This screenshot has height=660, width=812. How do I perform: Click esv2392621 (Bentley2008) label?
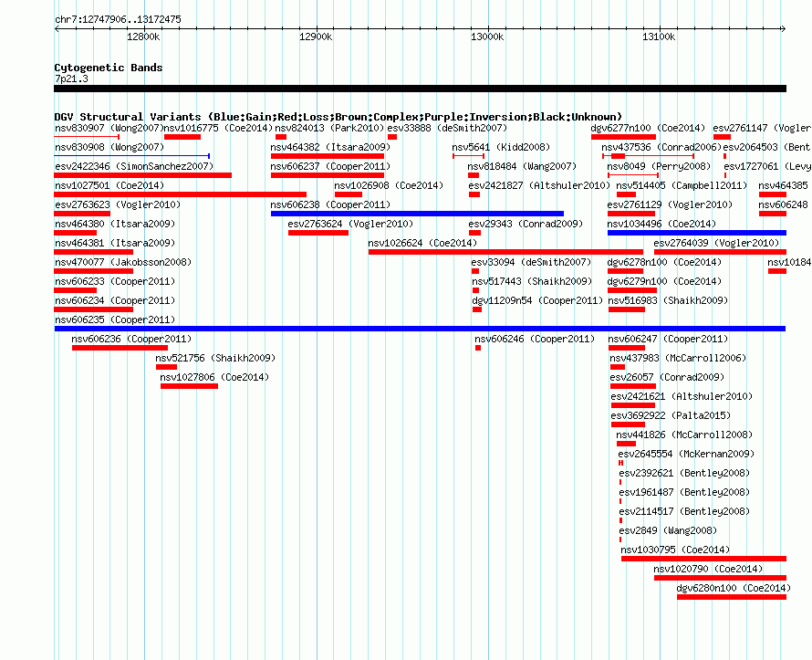click(684, 473)
